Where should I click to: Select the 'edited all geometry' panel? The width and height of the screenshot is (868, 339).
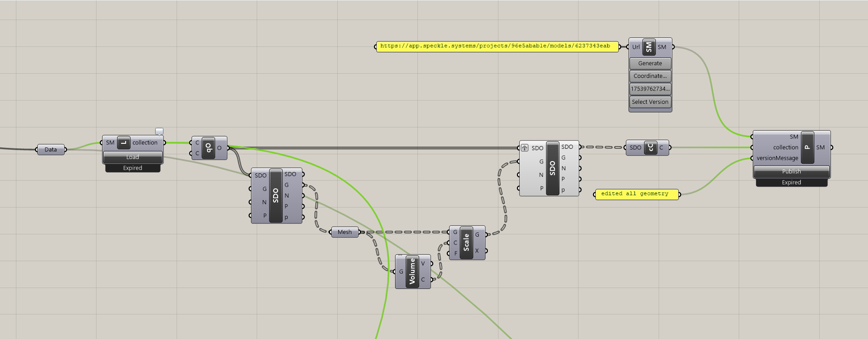(636, 194)
